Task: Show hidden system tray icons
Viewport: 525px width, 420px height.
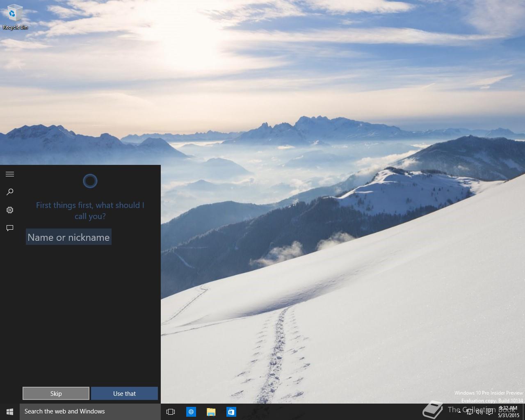Action: 459,412
